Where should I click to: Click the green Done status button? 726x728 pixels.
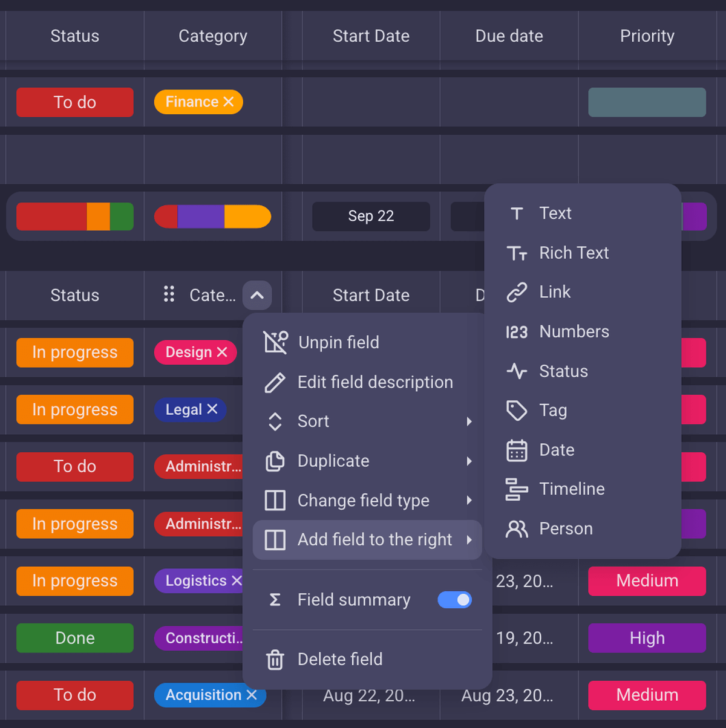(75, 638)
